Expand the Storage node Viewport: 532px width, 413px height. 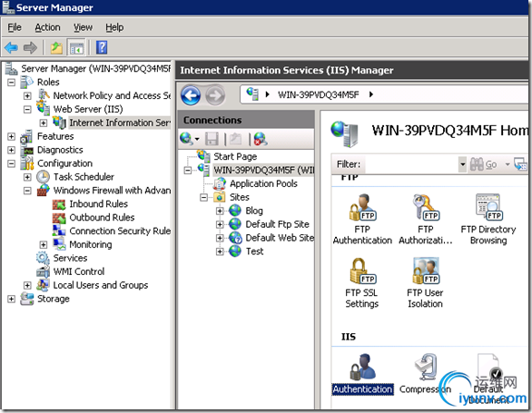(11, 299)
